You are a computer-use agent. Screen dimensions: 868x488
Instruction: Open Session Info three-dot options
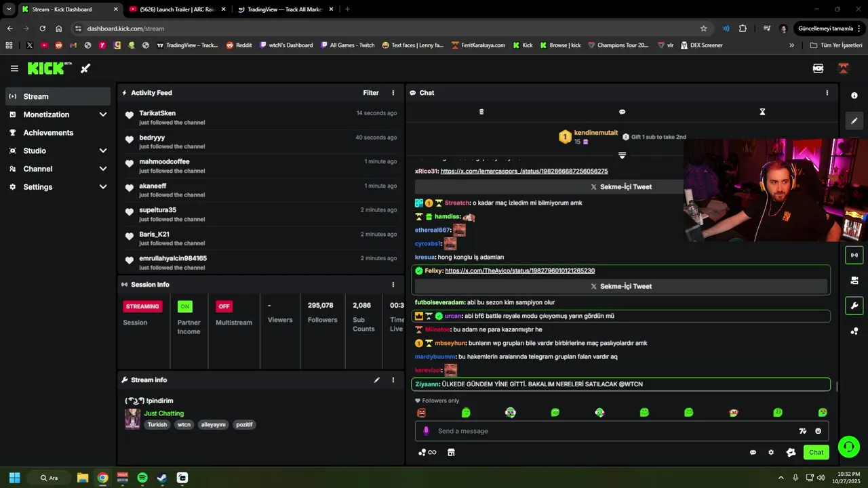point(393,285)
